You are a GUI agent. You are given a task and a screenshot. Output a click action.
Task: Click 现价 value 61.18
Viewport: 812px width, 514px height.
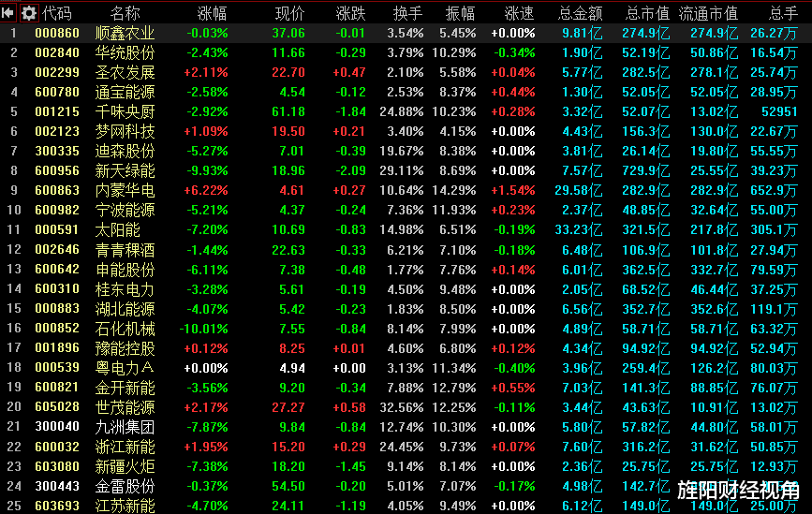click(x=288, y=111)
